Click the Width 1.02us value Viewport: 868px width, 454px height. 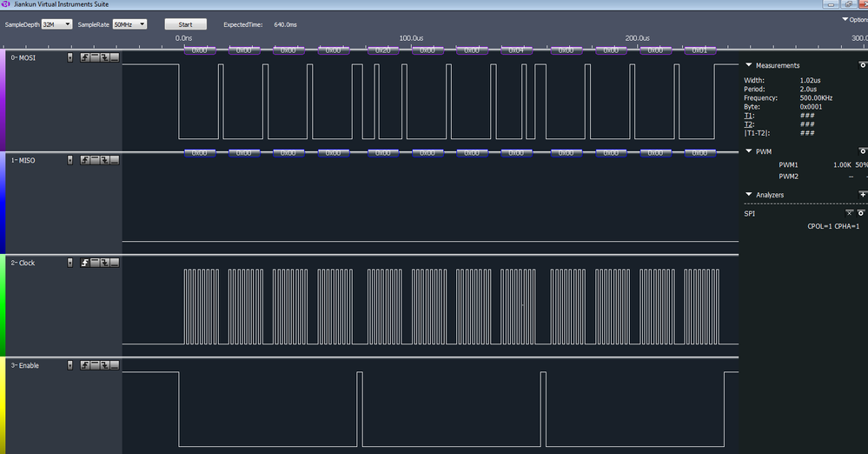coord(810,80)
